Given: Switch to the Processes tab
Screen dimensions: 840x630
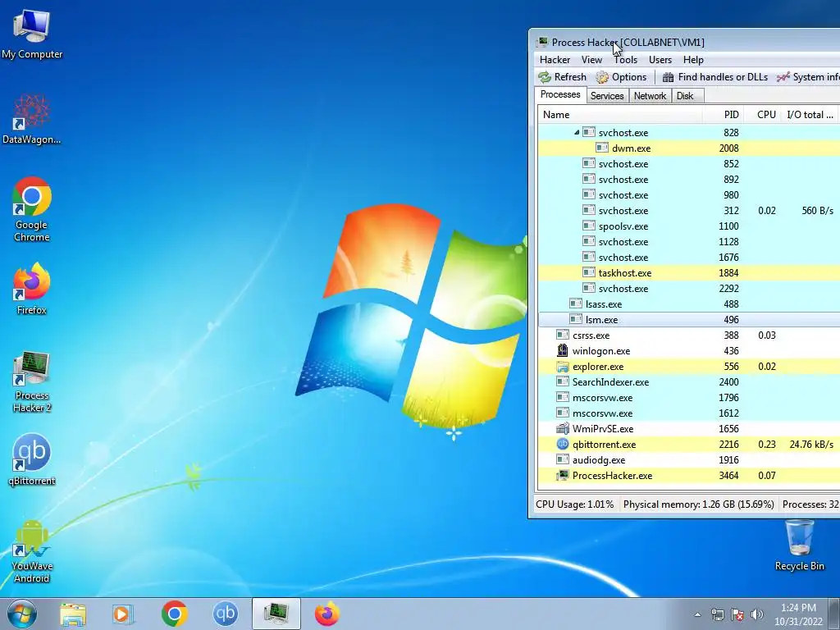Looking at the screenshot, I should pos(559,94).
